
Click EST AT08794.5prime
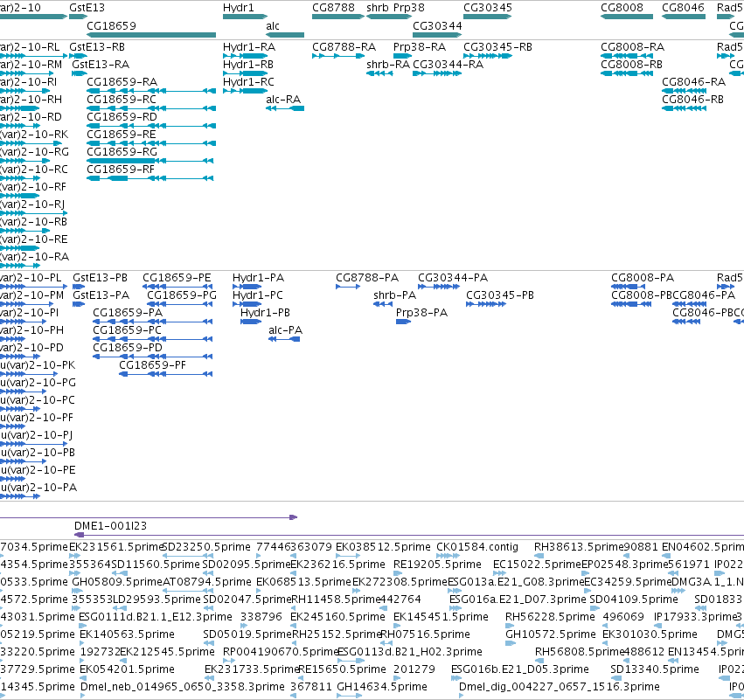206,582
